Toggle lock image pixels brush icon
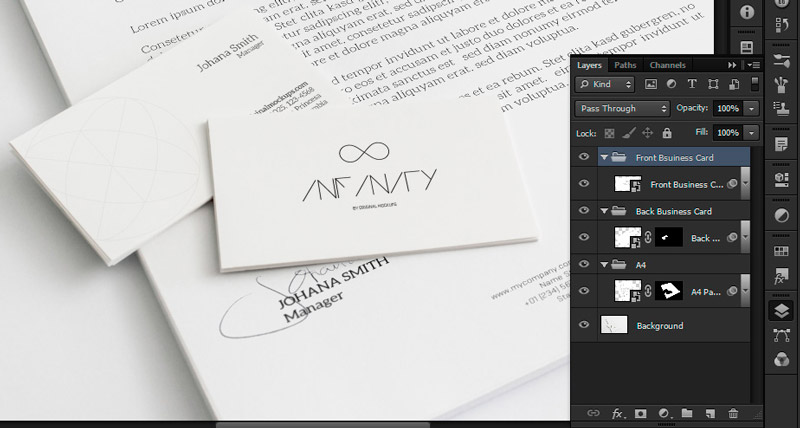Image resolution: width=800 pixels, height=428 pixels. (x=629, y=133)
